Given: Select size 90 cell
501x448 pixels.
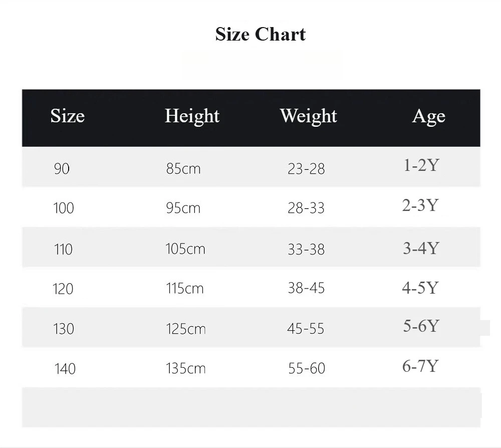Looking at the screenshot, I should [x=62, y=169].
